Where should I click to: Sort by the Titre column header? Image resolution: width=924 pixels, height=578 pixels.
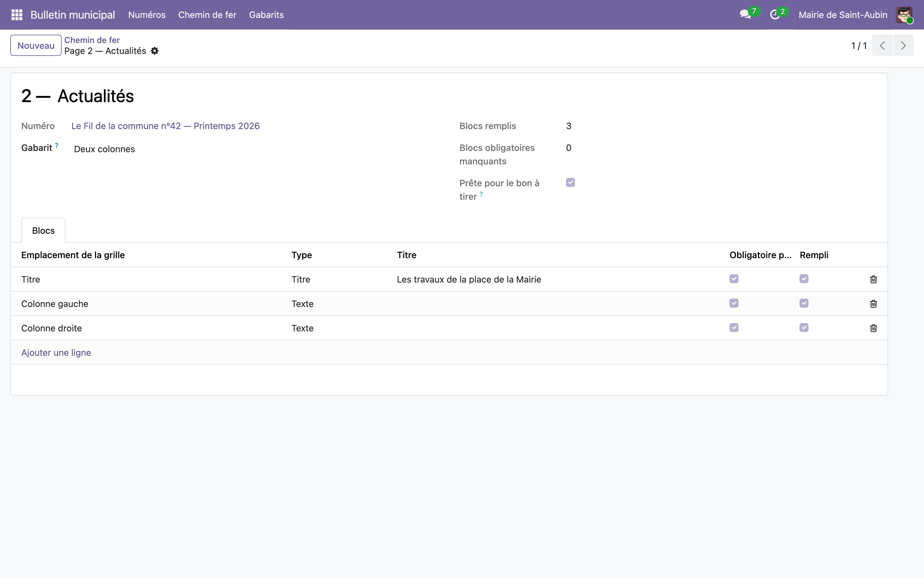click(406, 255)
